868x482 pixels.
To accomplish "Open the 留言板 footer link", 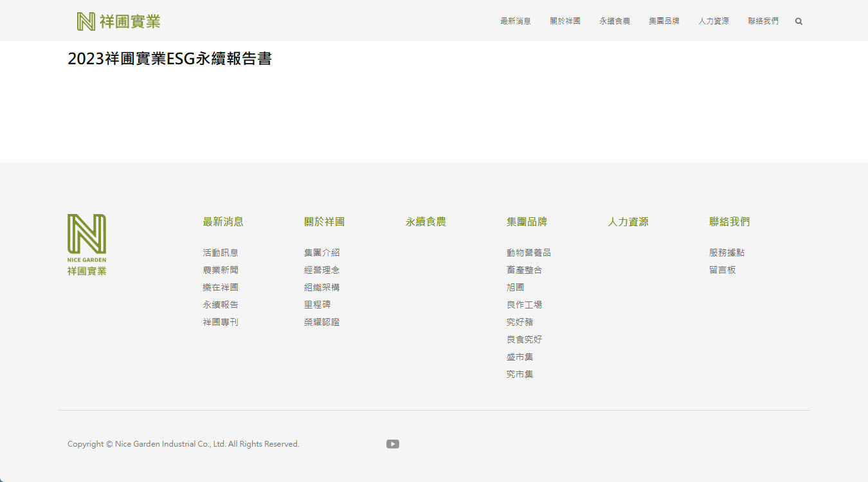I will pyautogui.click(x=722, y=270).
